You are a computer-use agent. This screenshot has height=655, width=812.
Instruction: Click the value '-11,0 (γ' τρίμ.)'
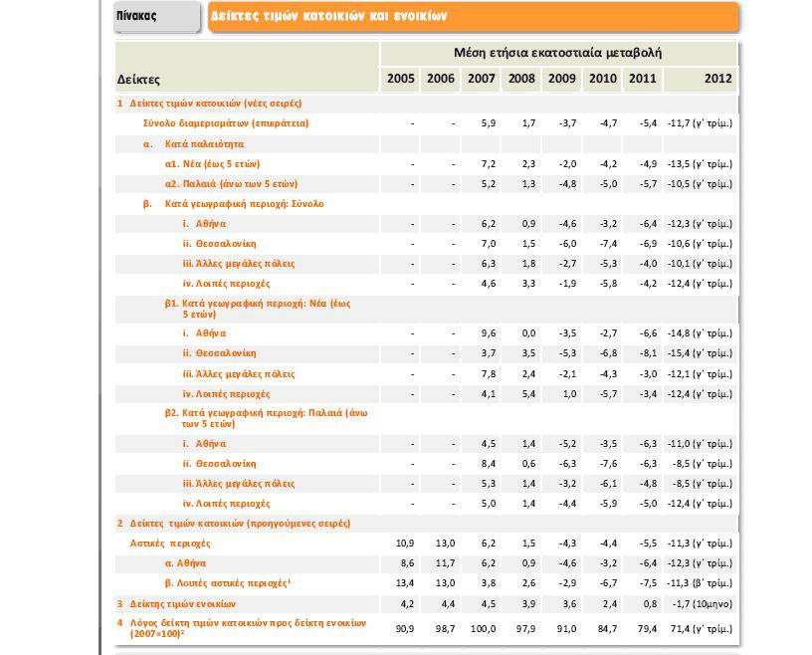coord(700,444)
